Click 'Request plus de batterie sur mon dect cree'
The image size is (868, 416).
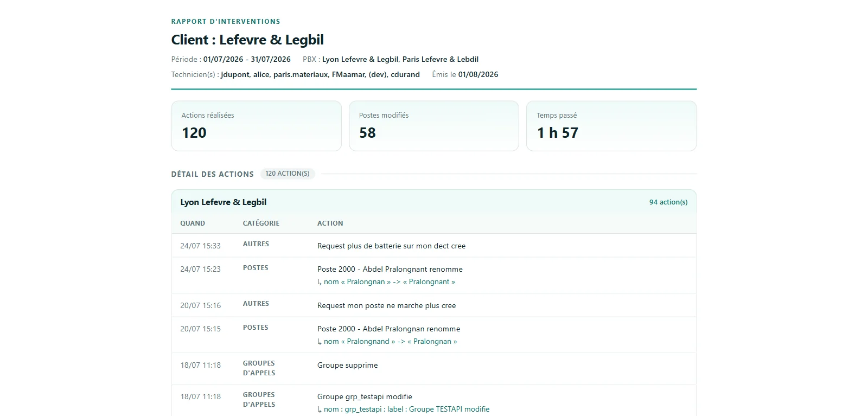pos(392,246)
